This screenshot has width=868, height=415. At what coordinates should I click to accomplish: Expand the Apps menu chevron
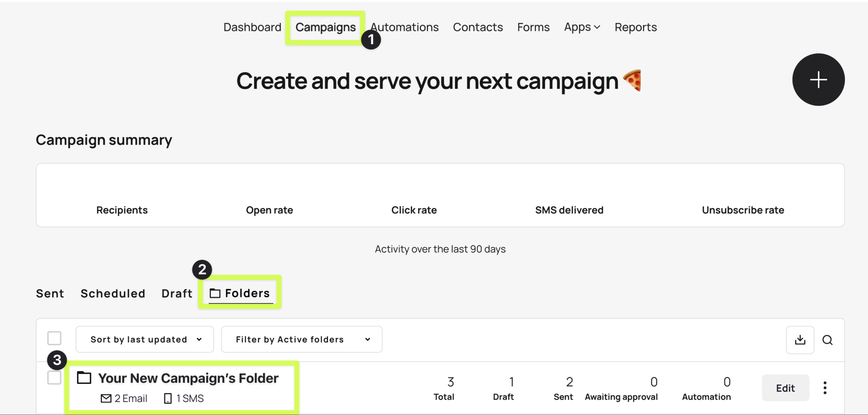[x=597, y=27]
